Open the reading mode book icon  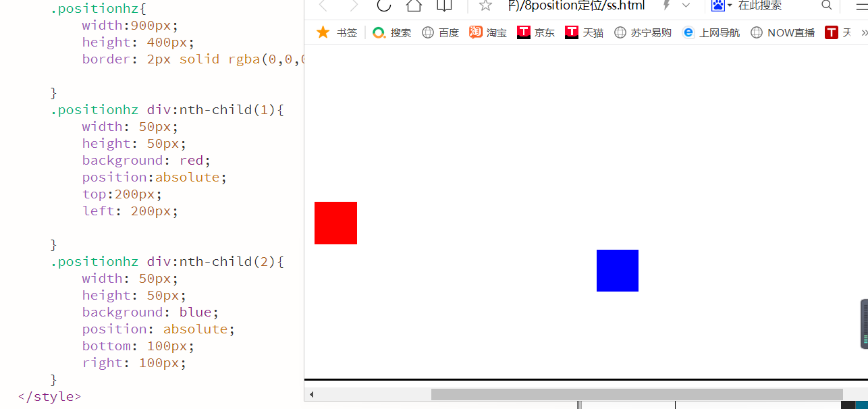click(444, 5)
